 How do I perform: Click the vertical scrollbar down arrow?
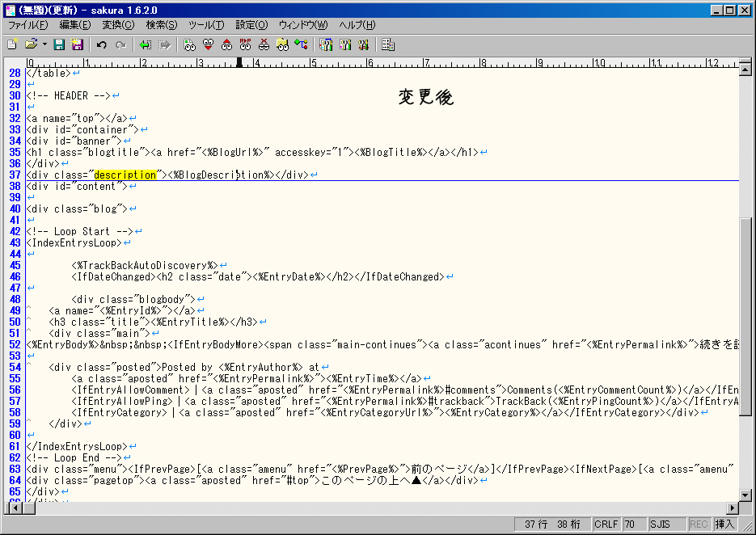pyautogui.click(x=745, y=495)
